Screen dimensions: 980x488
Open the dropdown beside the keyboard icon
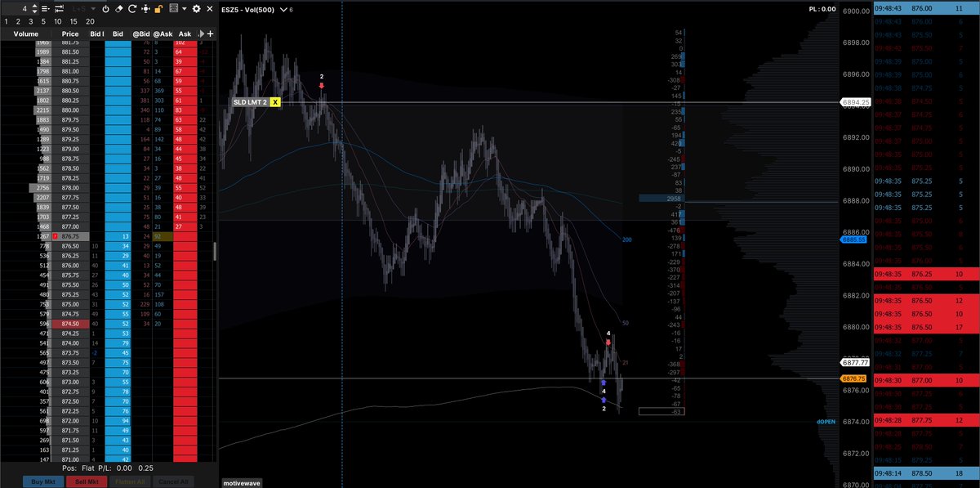pyautogui.click(x=184, y=9)
